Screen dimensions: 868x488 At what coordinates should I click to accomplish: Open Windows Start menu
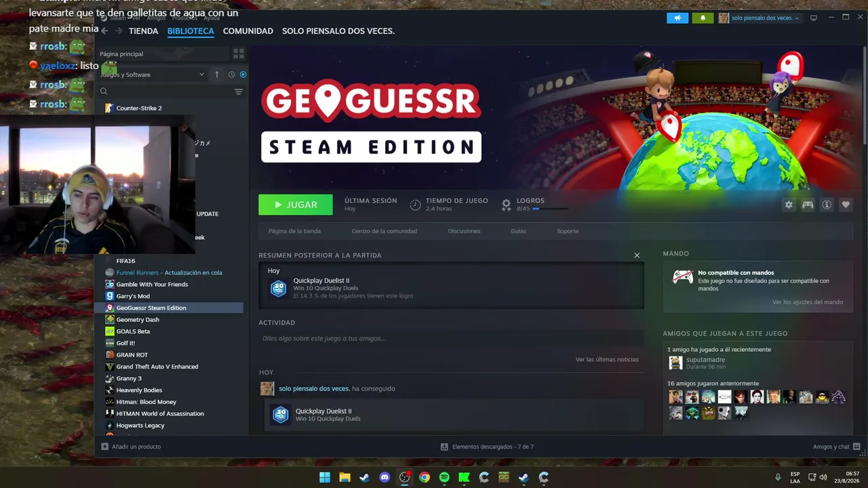[325, 477]
